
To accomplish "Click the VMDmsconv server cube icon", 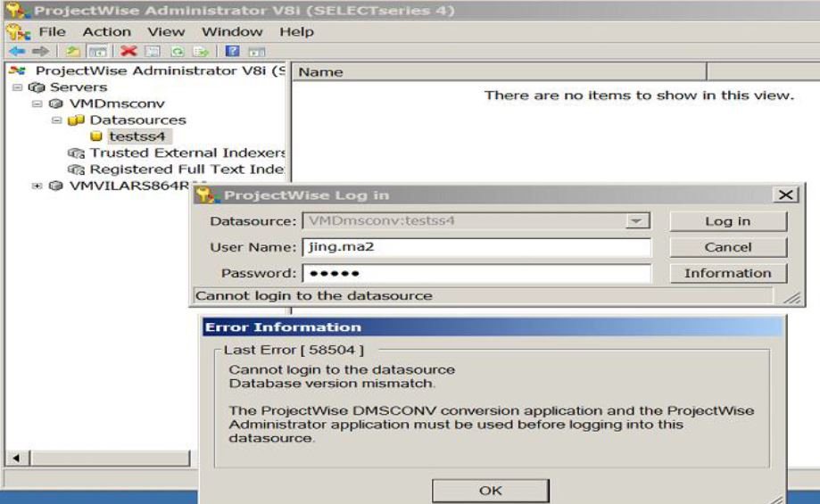I will point(56,103).
